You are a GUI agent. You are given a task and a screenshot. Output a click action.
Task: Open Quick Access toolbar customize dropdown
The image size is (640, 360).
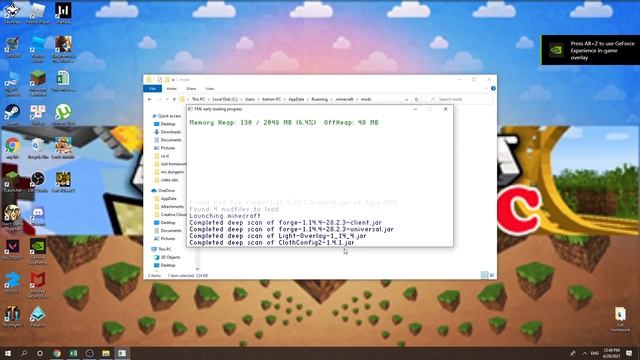(x=173, y=80)
